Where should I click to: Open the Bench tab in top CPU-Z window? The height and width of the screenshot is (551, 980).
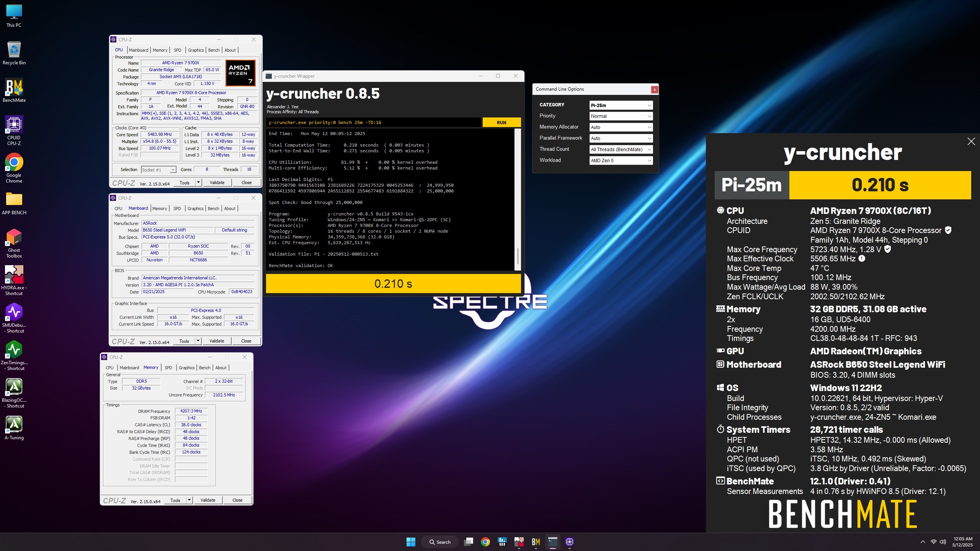click(214, 50)
